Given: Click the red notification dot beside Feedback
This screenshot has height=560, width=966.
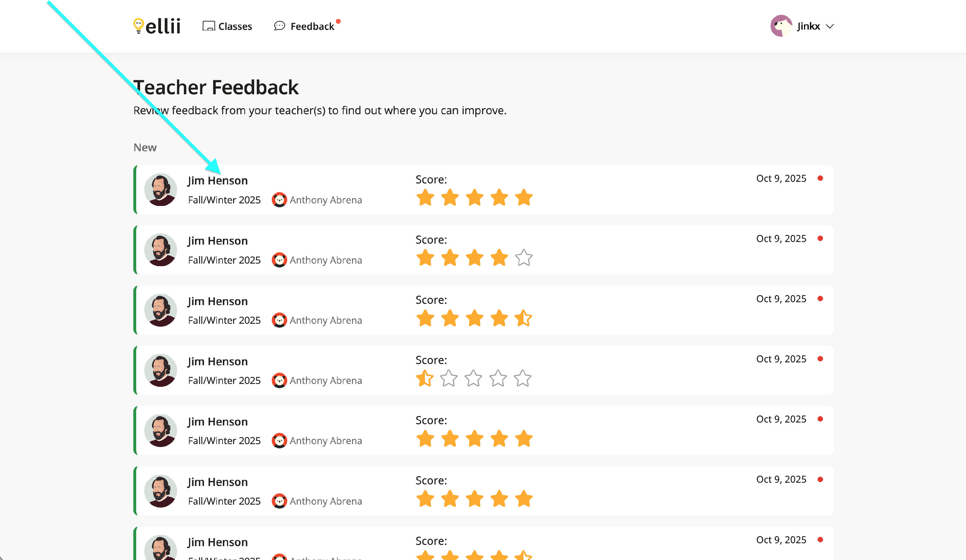Looking at the screenshot, I should (x=338, y=22).
